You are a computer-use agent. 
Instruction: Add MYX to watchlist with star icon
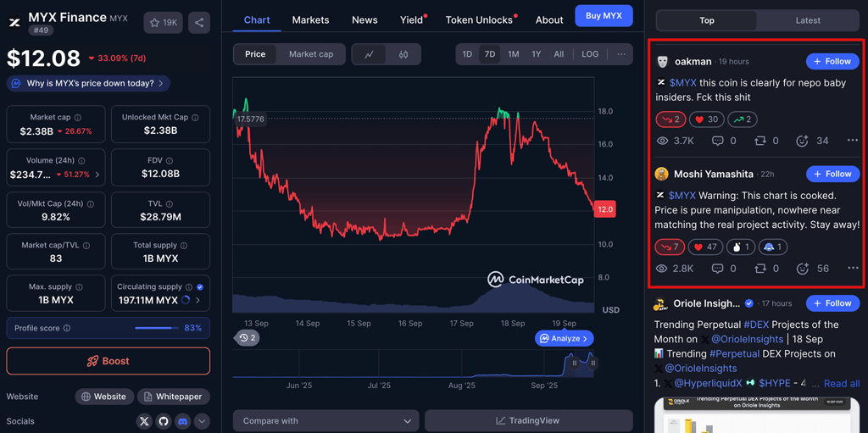(164, 23)
